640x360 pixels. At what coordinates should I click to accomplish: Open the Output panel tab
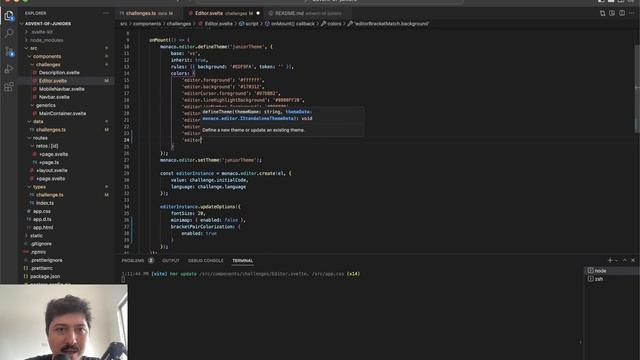[171, 260]
